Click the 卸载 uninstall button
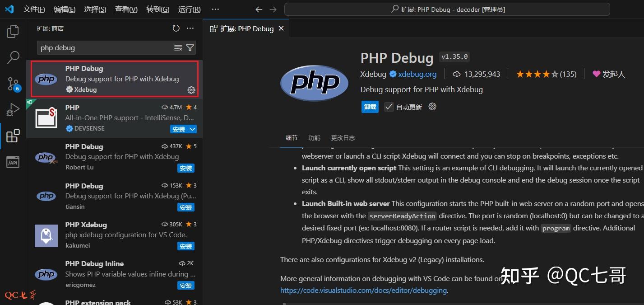The width and height of the screenshot is (644, 305). 370,107
